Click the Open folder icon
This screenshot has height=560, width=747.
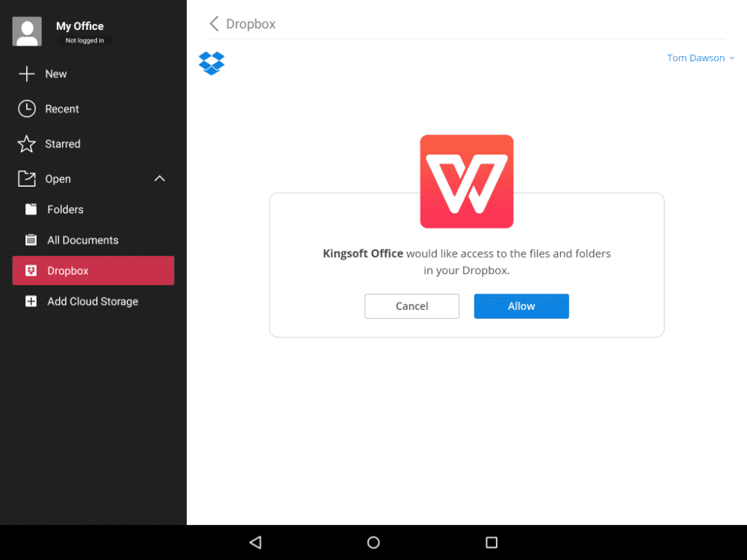[x=27, y=178]
